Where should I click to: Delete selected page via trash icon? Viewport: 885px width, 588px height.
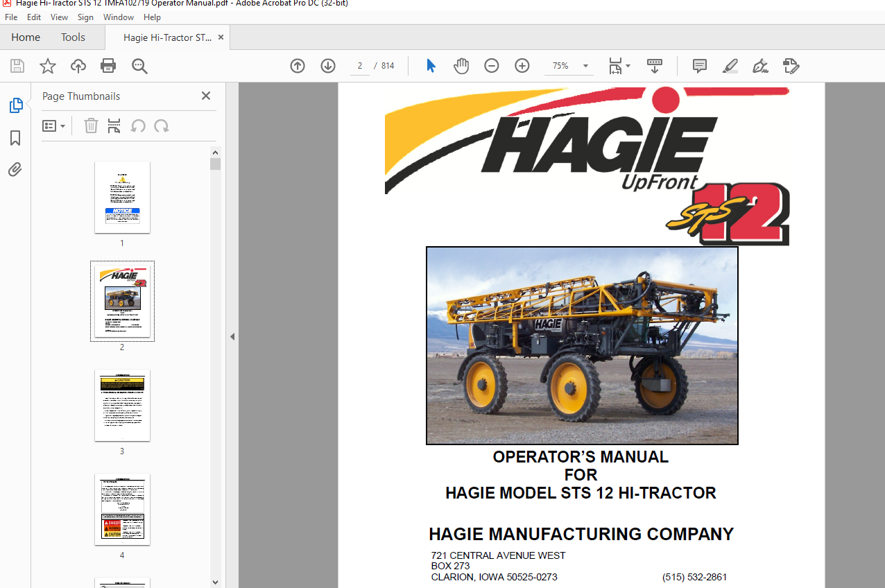(x=91, y=126)
